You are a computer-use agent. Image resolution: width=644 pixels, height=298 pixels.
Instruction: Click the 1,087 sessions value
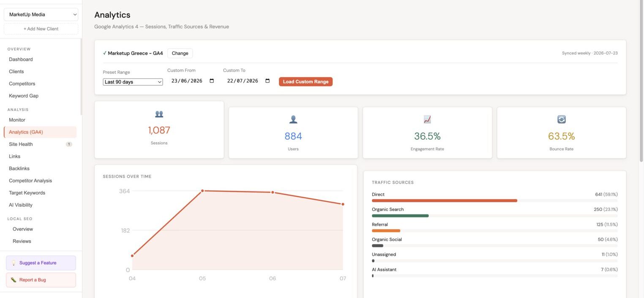[159, 130]
